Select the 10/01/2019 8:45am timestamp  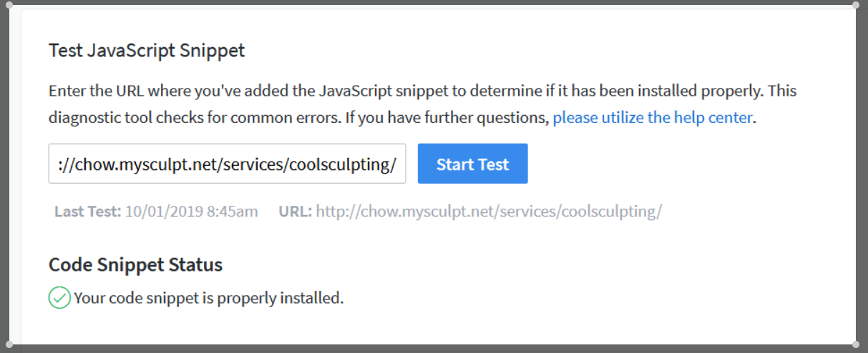[191, 212]
